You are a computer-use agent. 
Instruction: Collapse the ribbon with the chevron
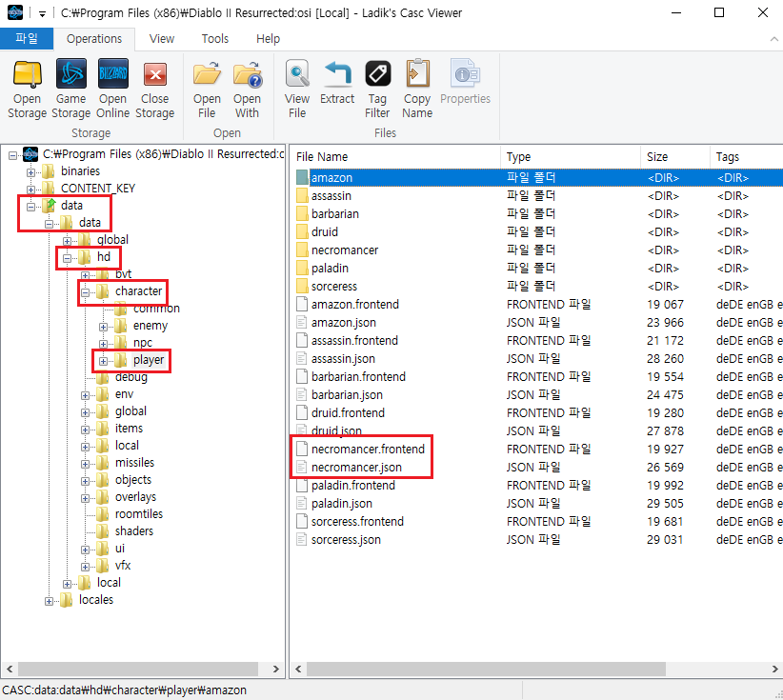pyautogui.click(x=774, y=38)
